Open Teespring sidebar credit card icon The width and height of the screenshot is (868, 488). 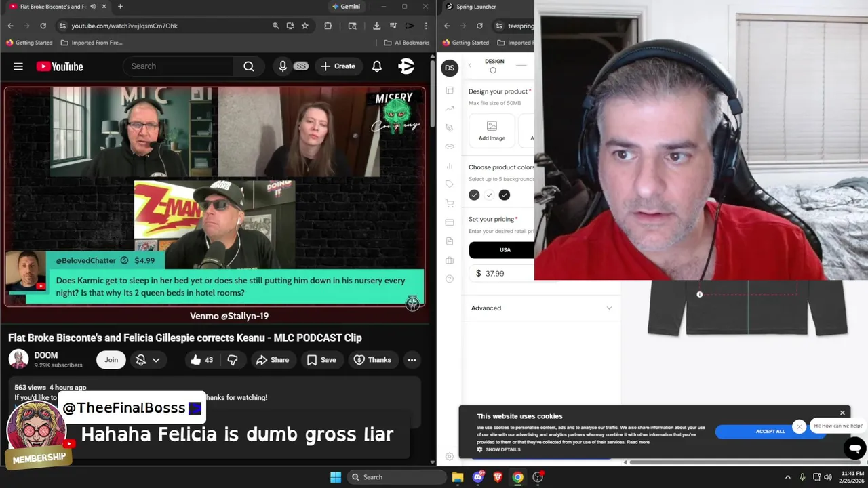(449, 222)
